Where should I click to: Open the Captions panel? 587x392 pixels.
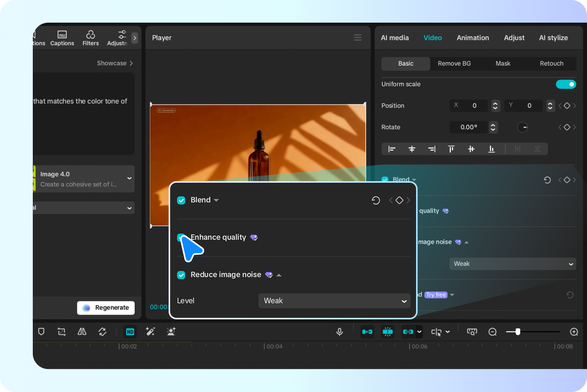[62, 38]
